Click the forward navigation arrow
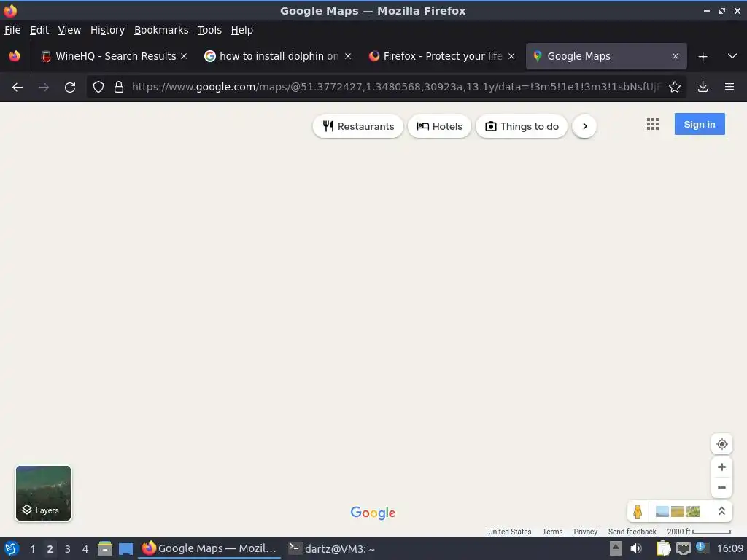The height and width of the screenshot is (560, 747). point(43,87)
